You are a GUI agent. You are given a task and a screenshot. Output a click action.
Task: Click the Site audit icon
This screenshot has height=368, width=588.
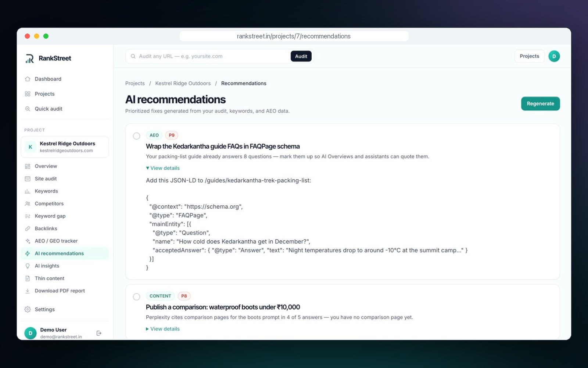[x=28, y=179]
